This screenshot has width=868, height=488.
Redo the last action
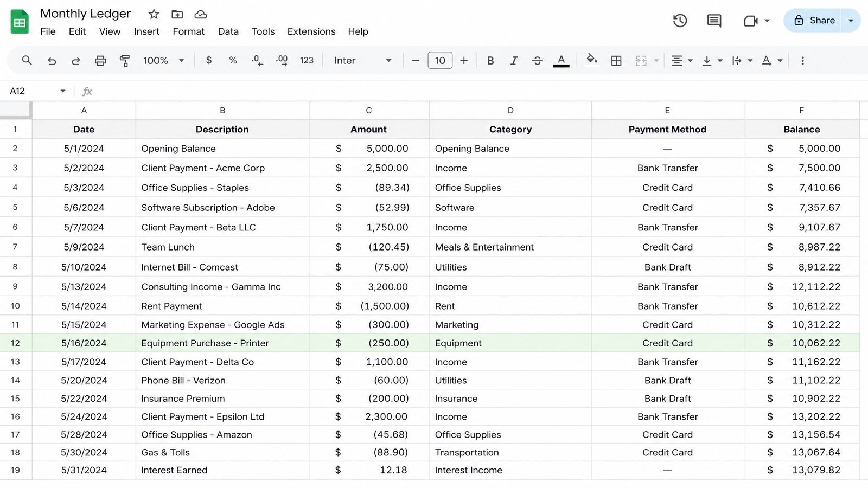point(76,61)
